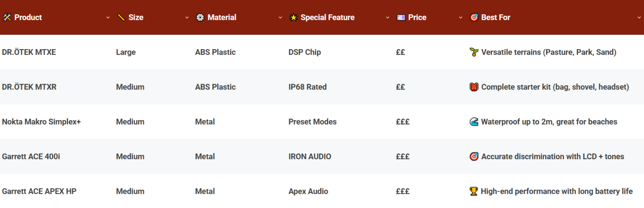Click the tools icon beside Product header

pos(7,18)
